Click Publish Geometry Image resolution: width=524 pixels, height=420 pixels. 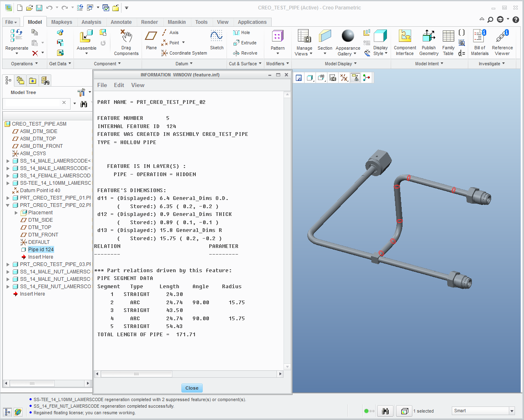[429, 42]
